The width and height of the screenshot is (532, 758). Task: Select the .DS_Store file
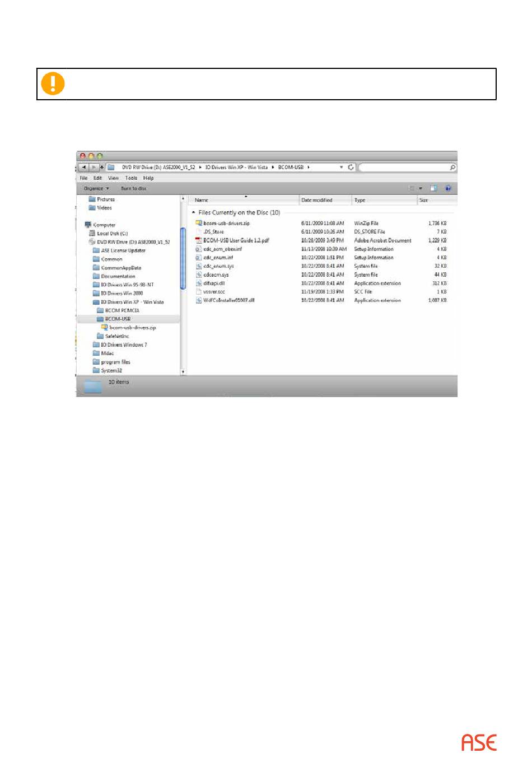point(213,232)
